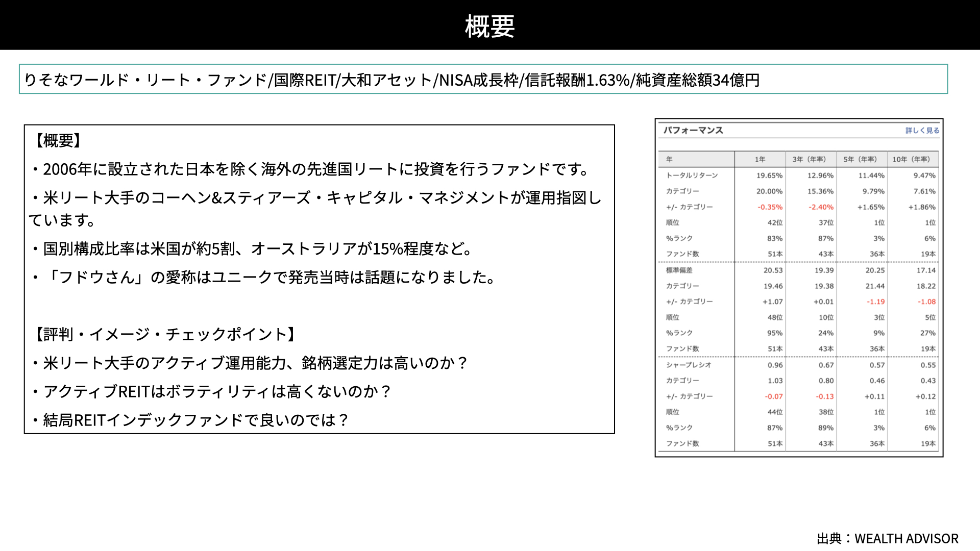980x551 pixels.
Task: Select the 0.67 Sharpe ratio value
Action: (x=826, y=365)
